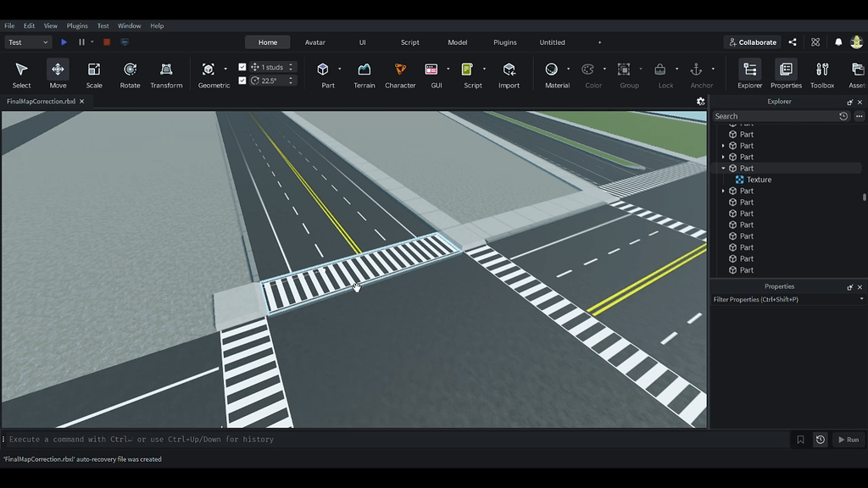
Task: Click the Collaborate button
Action: 753,42
